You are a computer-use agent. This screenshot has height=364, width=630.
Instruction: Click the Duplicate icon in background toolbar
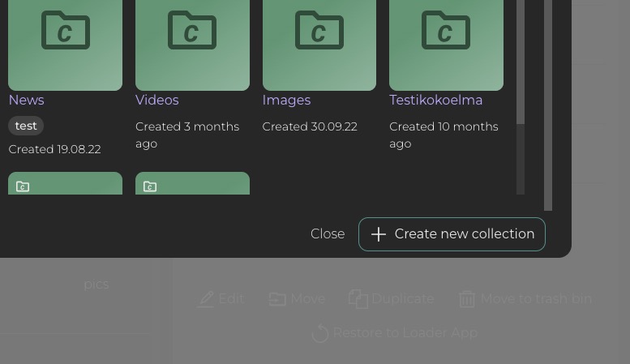pyautogui.click(x=358, y=299)
